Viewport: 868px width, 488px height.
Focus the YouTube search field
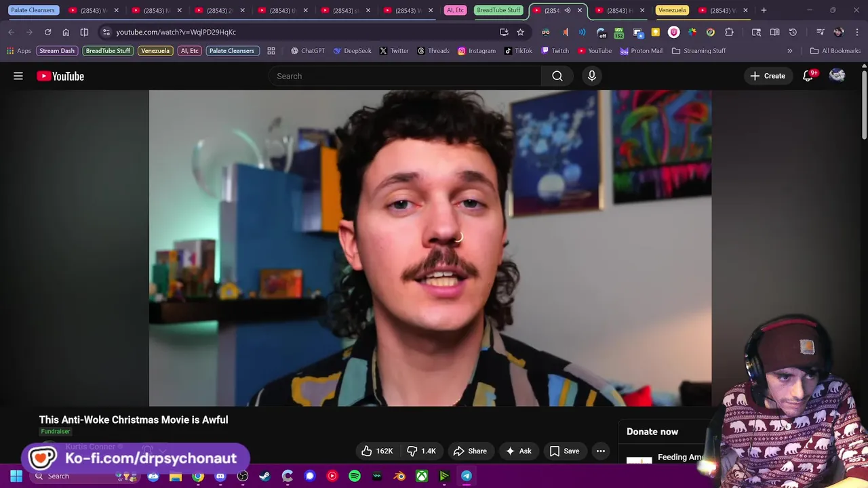[x=405, y=76]
